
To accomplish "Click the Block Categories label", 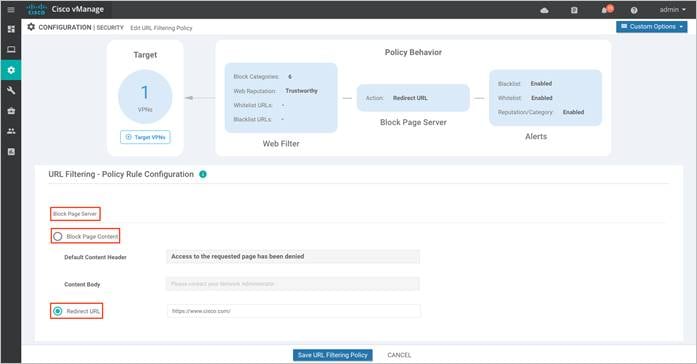I will [x=256, y=76].
